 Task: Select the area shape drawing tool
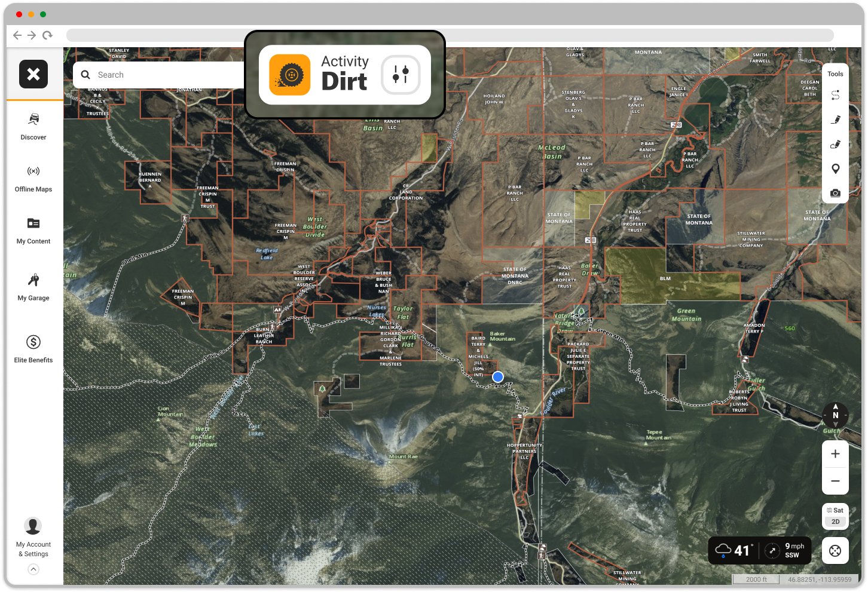835,144
